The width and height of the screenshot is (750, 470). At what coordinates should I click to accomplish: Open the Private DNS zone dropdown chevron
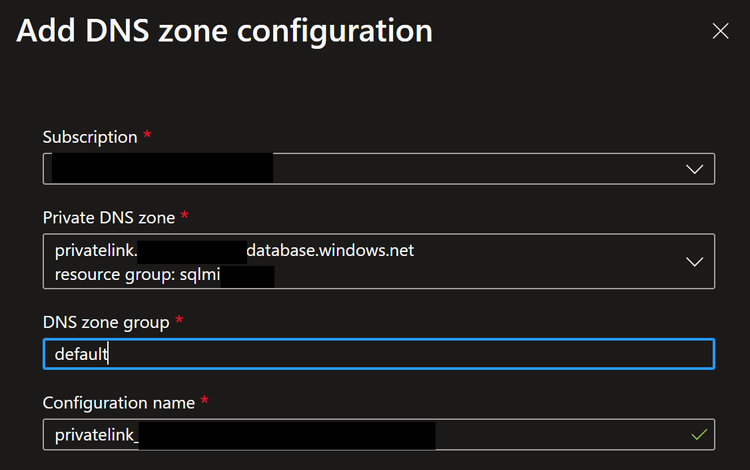695,261
